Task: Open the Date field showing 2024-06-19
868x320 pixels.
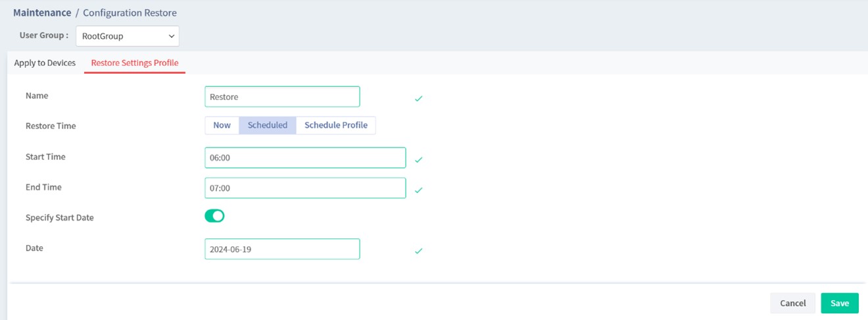Action: (282, 249)
